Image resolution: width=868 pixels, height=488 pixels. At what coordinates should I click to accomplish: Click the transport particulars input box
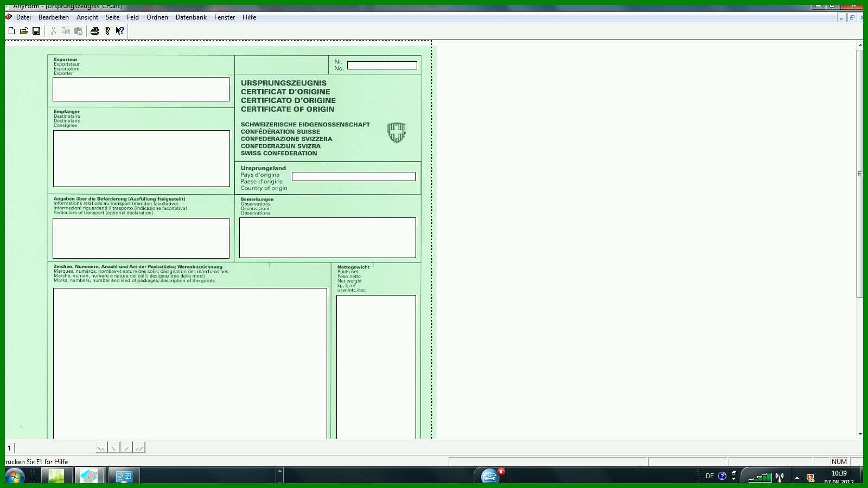141,238
